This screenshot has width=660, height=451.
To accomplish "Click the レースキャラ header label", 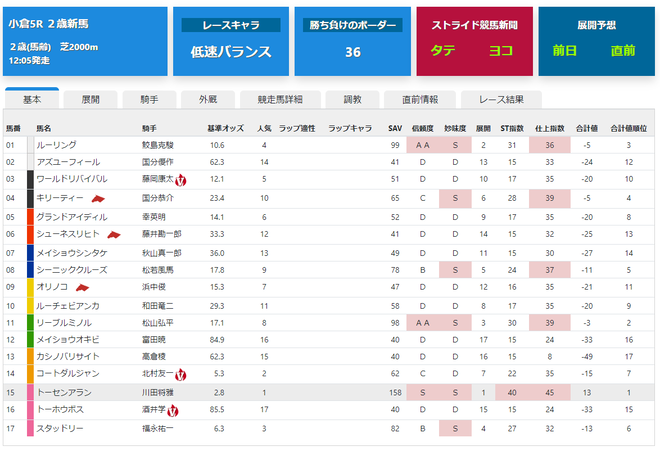I will (x=231, y=25).
